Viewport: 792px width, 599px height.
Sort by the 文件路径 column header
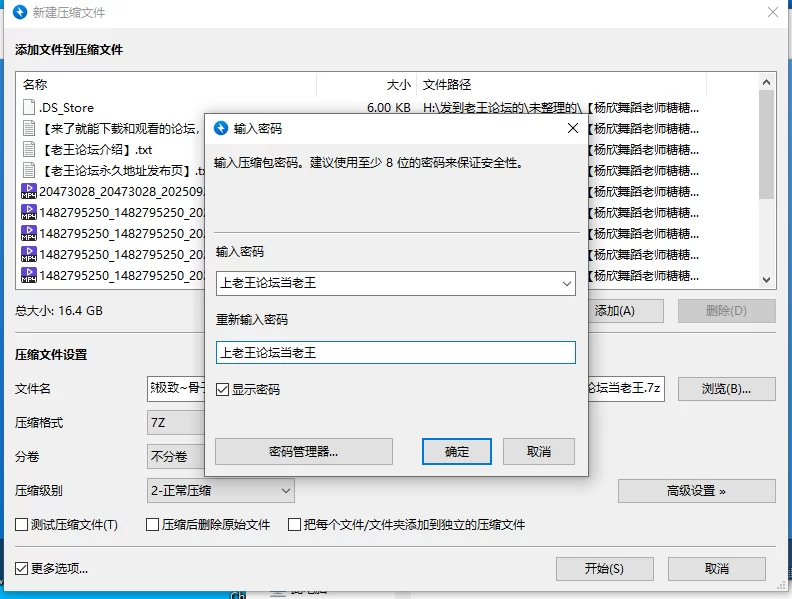click(x=561, y=84)
